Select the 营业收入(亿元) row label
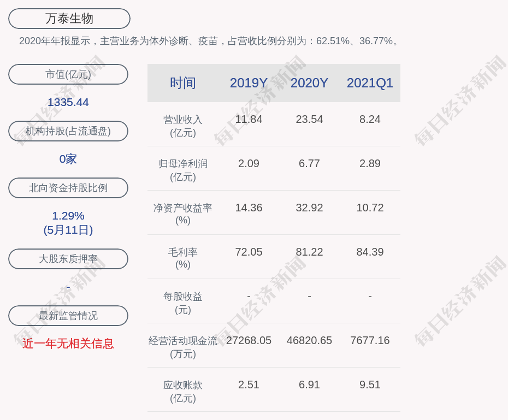Image resolution: width=508 pixels, height=420 pixels. tap(183, 126)
